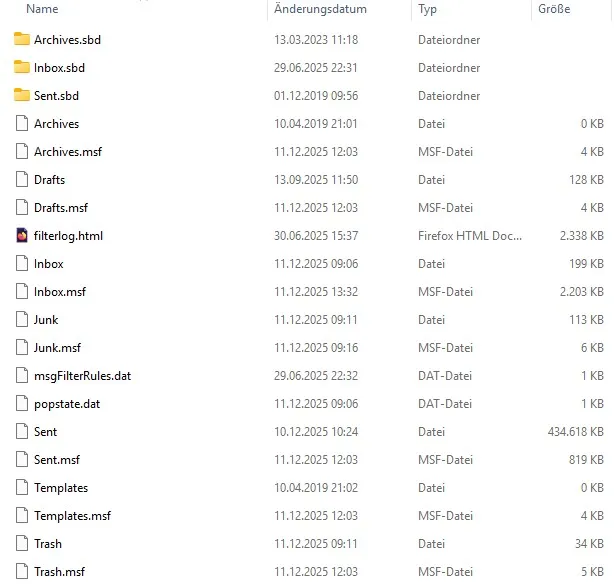614x585 pixels.
Task: Select the Junk file entry
Action: pyautogui.click(x=309, y=320)
